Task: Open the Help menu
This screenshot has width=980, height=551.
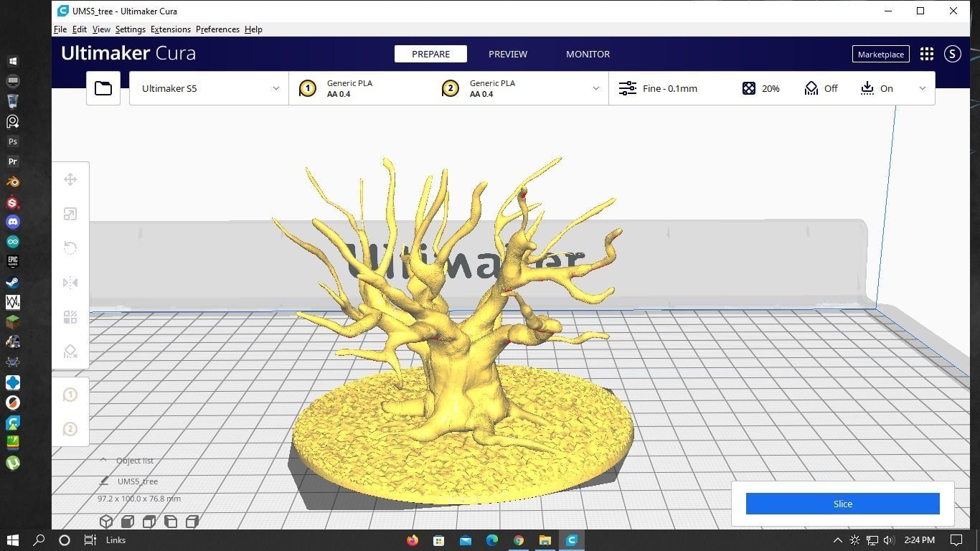Action: [253, 29]
